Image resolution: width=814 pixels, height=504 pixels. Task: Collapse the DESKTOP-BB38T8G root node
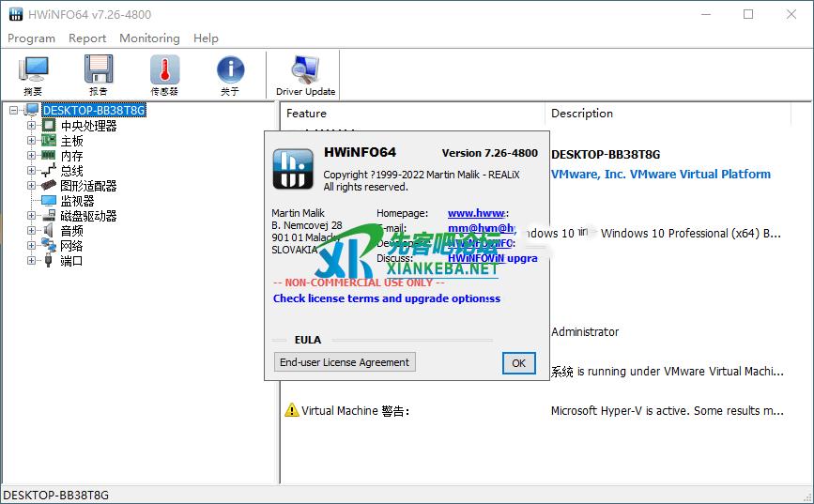tap(14, 111)
